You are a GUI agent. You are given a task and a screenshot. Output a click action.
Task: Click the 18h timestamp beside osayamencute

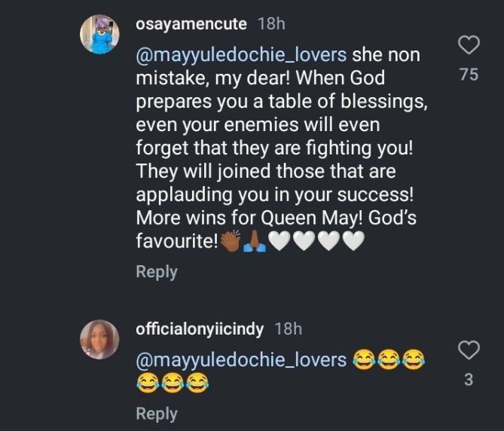pyautogui.click(x=271, y=24)
